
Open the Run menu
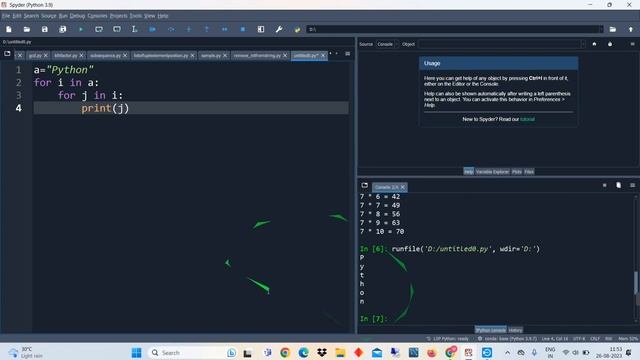[x=63, y=16]
